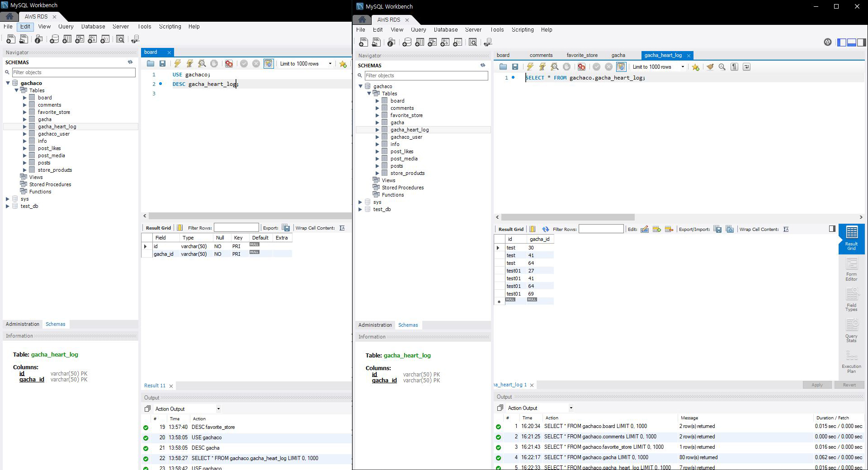Execute the query with the lightning icon in the right window
The image size is (868, 470).
(x=530, y=67)
